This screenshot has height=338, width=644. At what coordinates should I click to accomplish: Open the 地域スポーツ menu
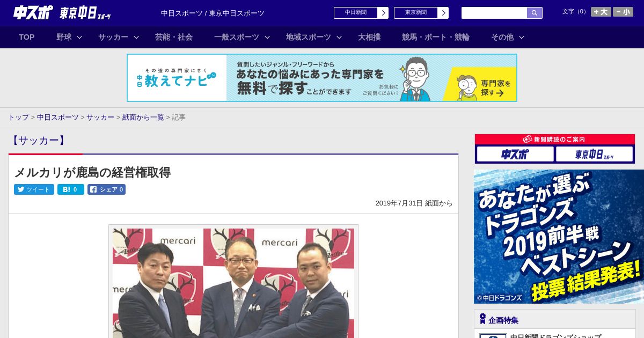(x=309, y=37)
